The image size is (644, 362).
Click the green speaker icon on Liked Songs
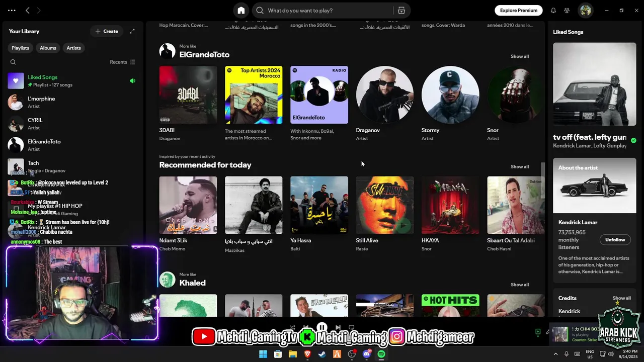[x=132, y=81]
